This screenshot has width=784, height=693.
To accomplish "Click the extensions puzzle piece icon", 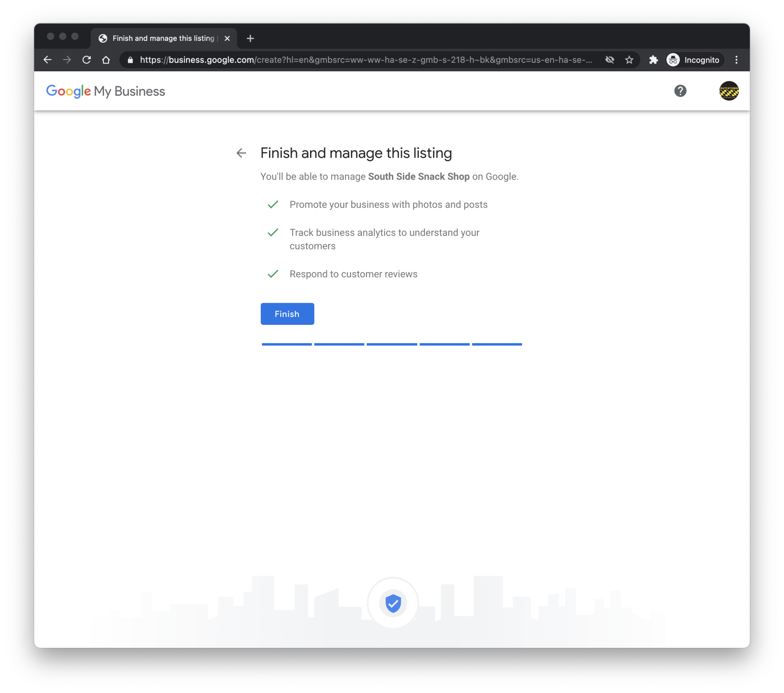I will point(654,60).
